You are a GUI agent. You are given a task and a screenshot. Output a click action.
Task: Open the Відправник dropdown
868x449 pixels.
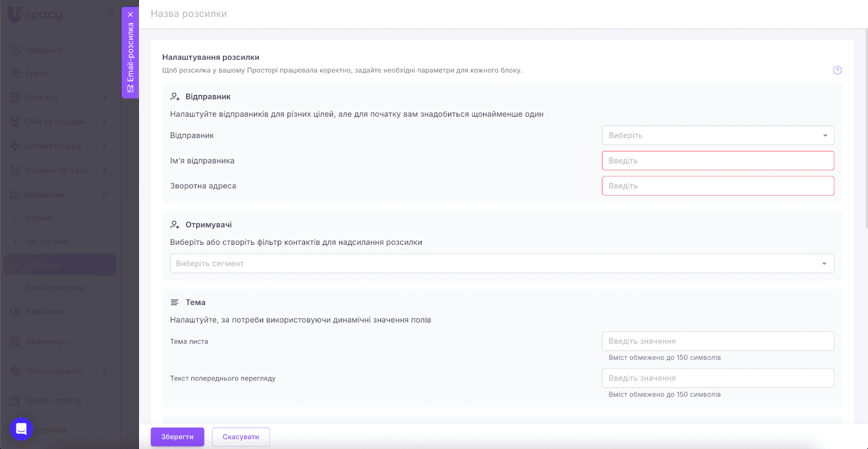pos(717,135)
